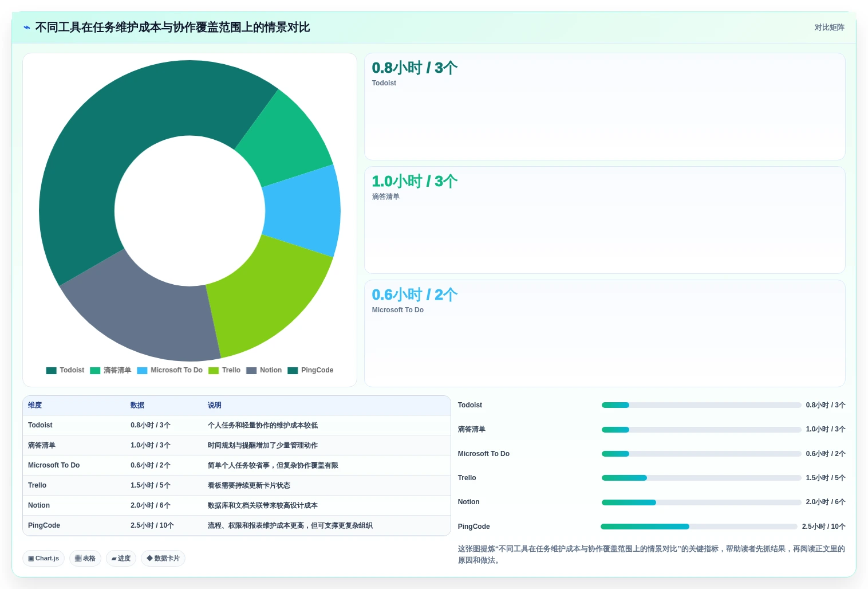This screenshot has width=868, height=589.
Task: Click the Chart.js chip
Action: tap(44, 558)
